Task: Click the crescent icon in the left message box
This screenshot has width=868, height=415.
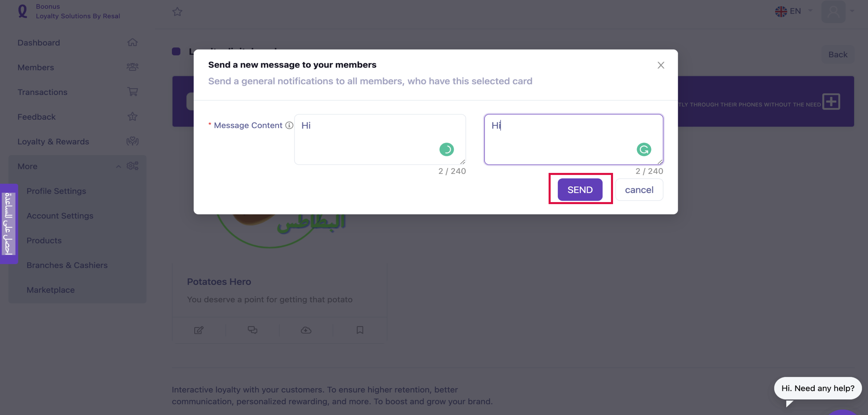Action: [x=447, y=149]
